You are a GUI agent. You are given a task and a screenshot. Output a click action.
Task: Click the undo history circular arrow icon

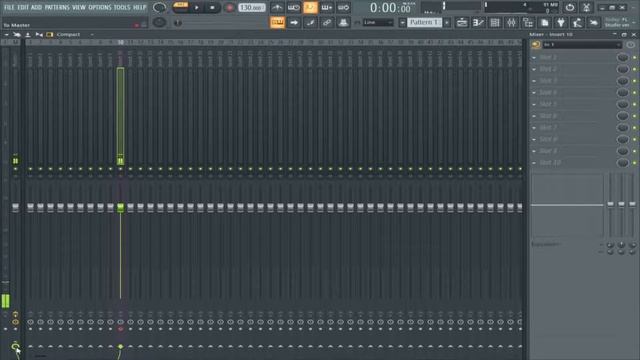click(x=570, y=7)
